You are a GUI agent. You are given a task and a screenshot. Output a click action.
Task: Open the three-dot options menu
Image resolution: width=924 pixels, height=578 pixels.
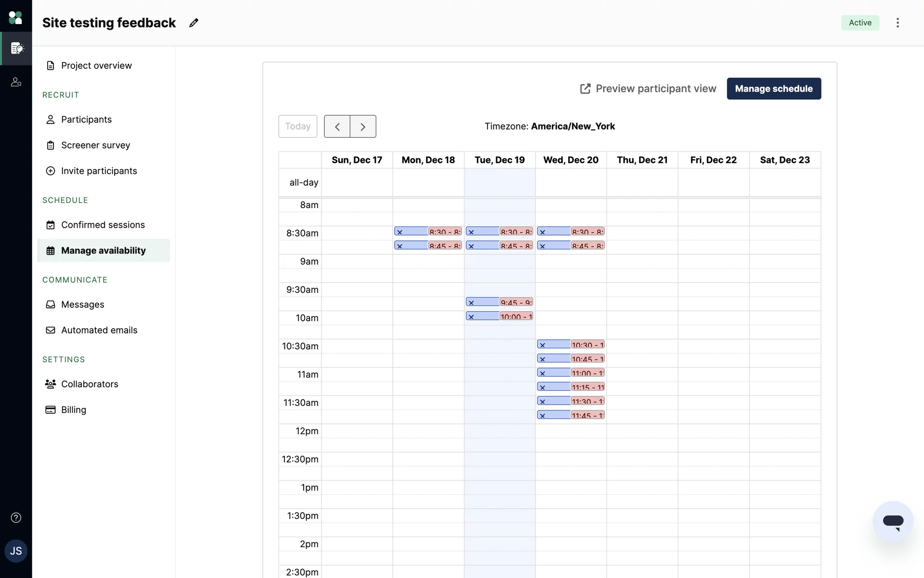click(898, 23)
